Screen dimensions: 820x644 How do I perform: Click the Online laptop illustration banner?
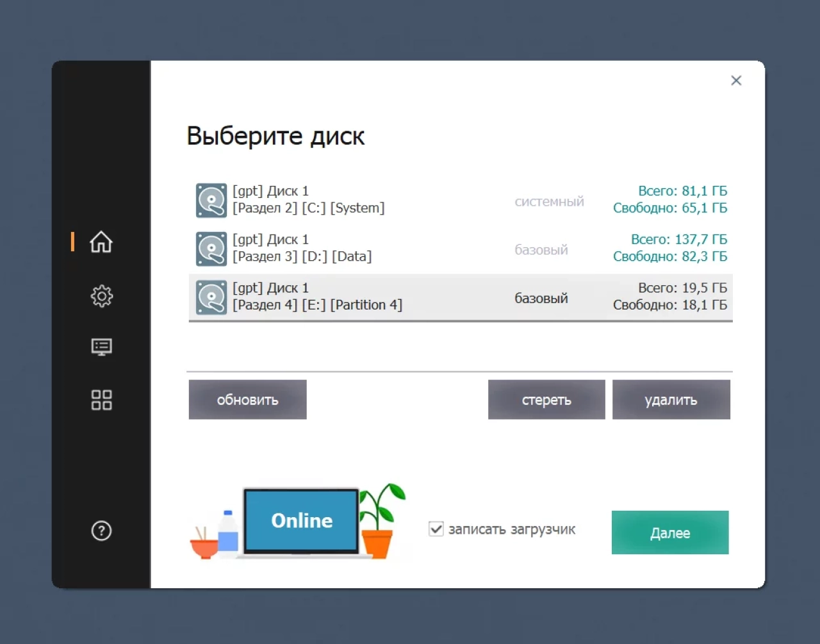pyautogui.click(x=299, y=522)
